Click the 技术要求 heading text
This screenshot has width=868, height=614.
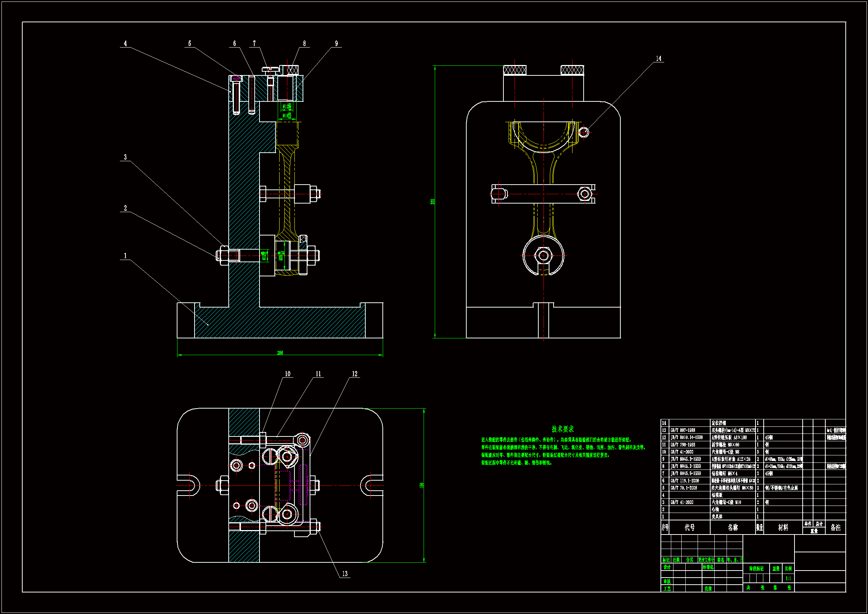(562, 429)
